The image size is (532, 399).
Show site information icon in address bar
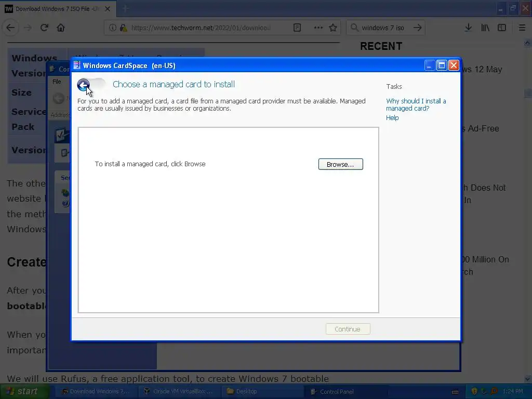point(113,28)
